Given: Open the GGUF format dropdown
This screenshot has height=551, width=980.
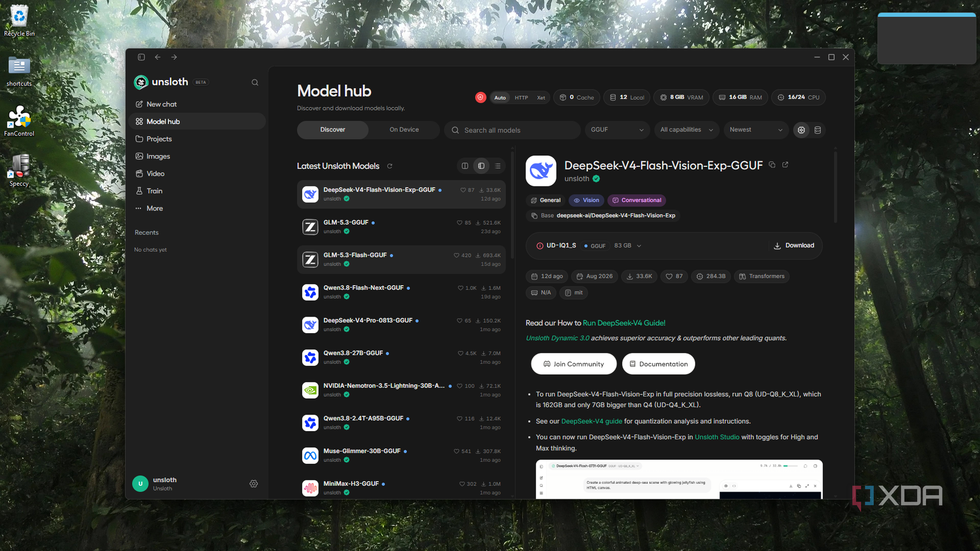Looking at the screenshot, I should coord(617,130).
